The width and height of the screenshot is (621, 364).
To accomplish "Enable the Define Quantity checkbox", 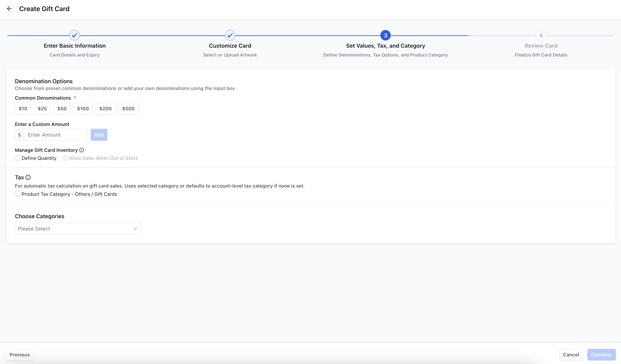I will pyautogui.click(x=17, y=158).
